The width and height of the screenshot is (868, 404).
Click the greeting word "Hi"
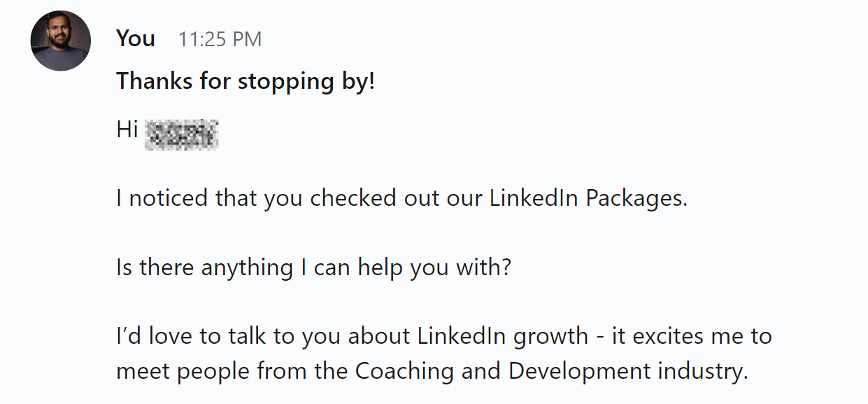tap(127, 130)
